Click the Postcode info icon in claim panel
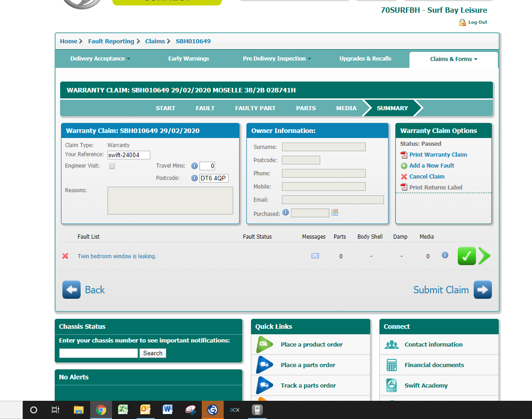 [194, 178]
